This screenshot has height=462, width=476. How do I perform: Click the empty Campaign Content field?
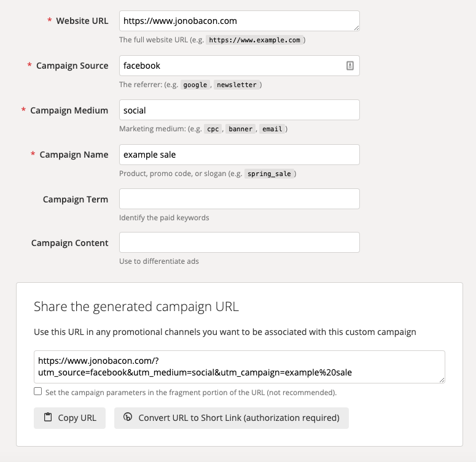click(x=239, y=243)
